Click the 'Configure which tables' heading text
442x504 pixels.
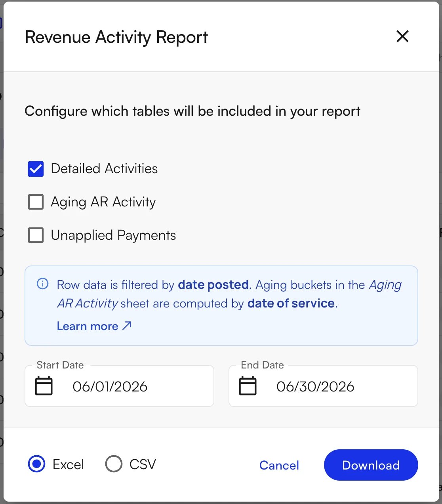(x=192, y=111)
